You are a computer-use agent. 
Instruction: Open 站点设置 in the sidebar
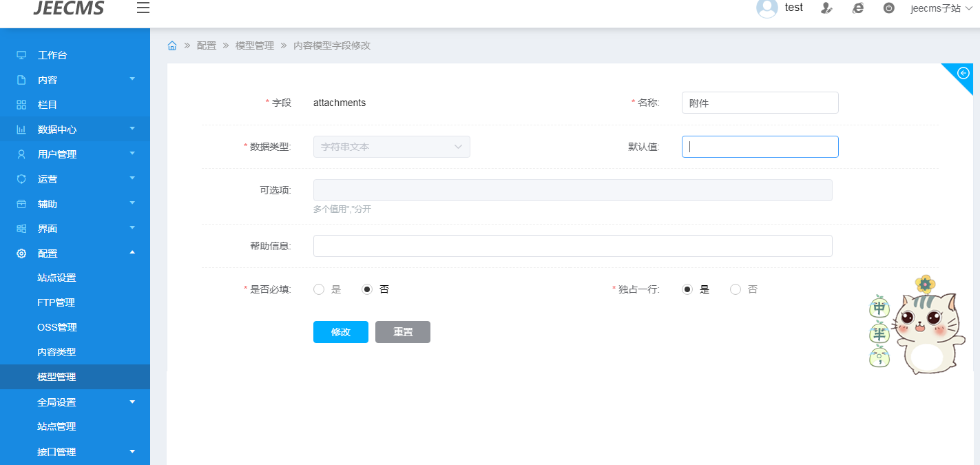[56, 278]
